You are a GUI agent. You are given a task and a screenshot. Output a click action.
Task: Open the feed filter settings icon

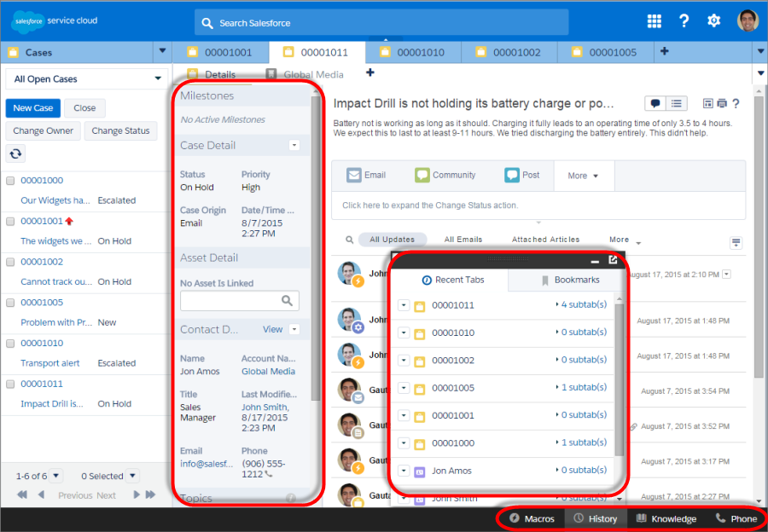tap(736, 243)
